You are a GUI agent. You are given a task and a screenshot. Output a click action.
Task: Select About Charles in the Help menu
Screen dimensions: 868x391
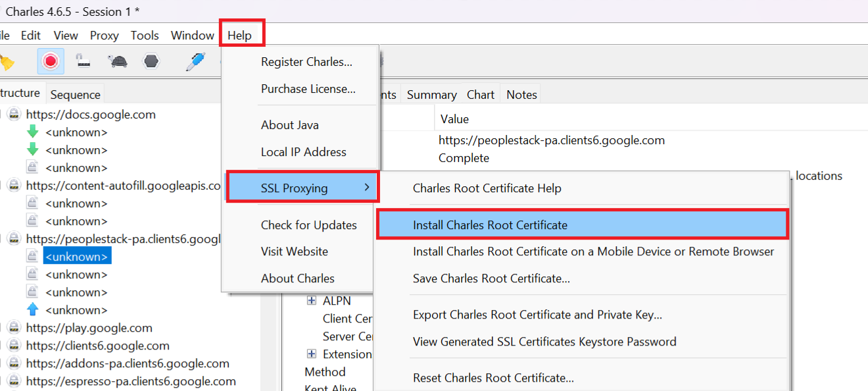coord(298,278)
